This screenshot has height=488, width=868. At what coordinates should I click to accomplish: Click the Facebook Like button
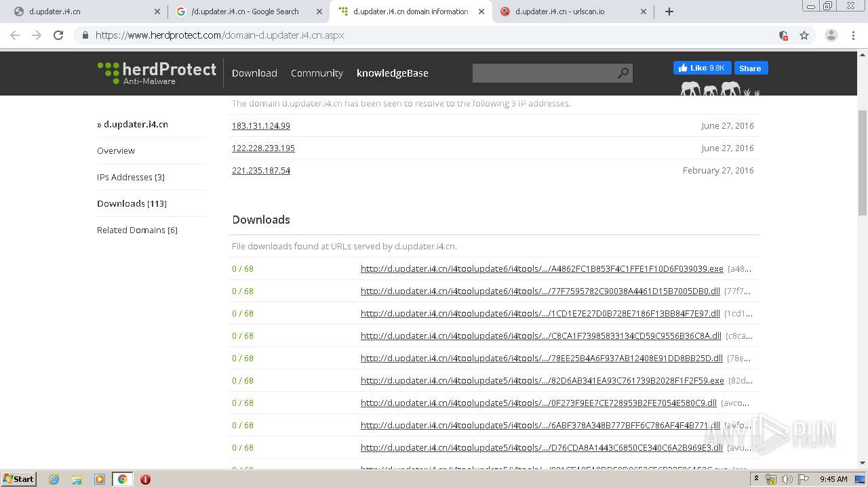702,68
